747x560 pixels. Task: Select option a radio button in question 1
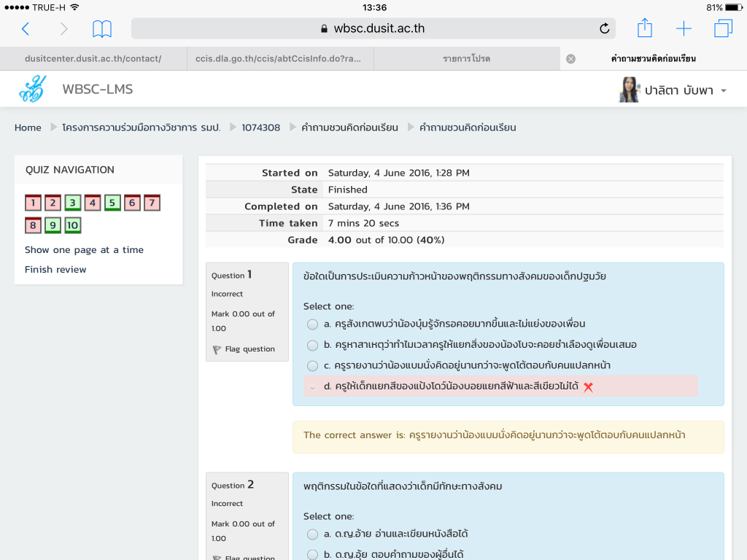[312, 324]
